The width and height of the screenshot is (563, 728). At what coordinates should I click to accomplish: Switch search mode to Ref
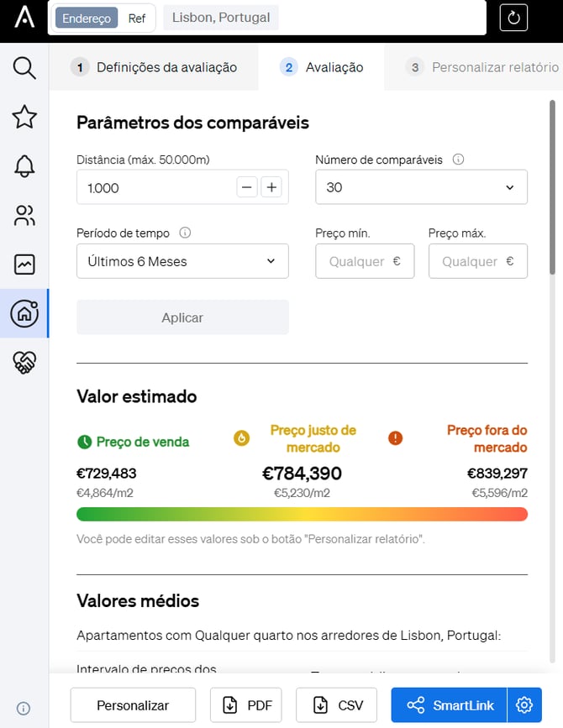[137, 18]
